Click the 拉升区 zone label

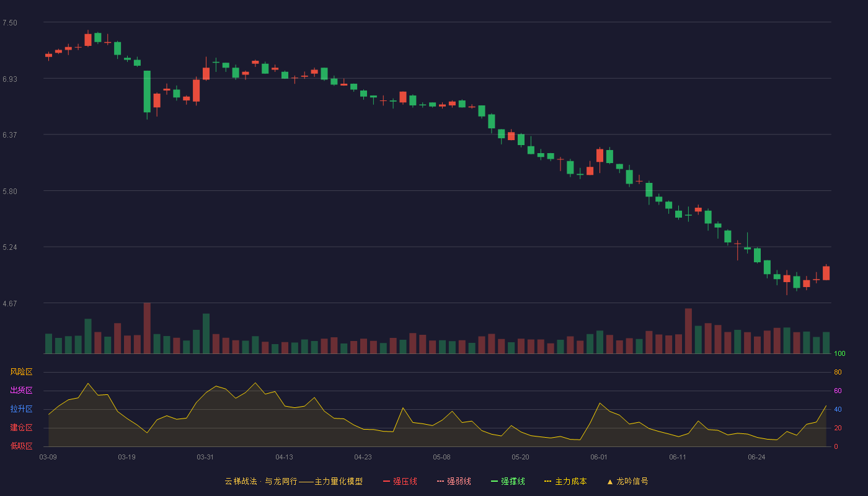click(21, 409)
